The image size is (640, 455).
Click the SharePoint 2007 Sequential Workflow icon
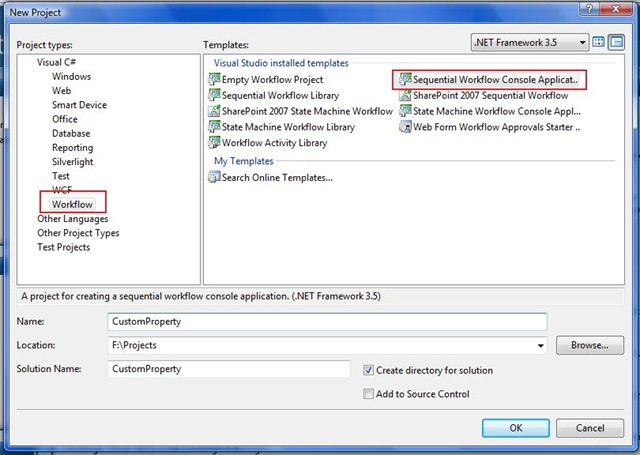(405, 95)
